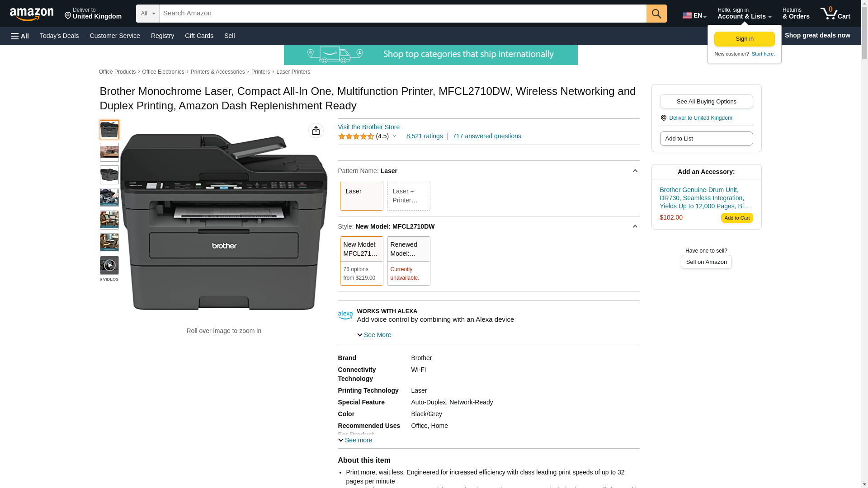Select Laser + Printer pattern option

(408, 196)
